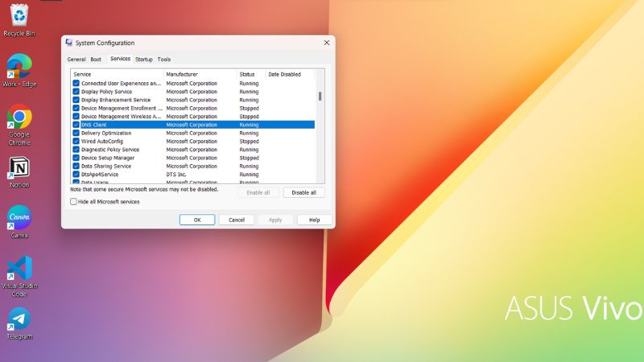The image size is (644, 362).
Task: Launch the Work - Edge shortcut
Action: 19,68
